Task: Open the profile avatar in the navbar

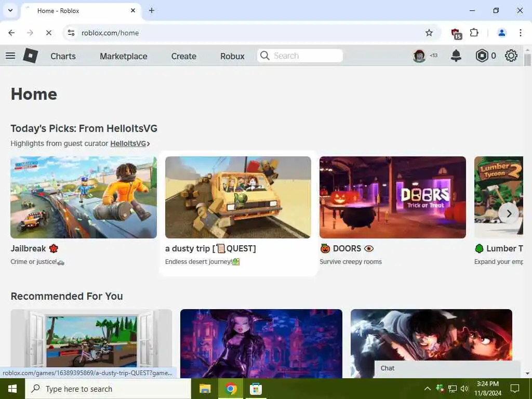Action: 419,56
